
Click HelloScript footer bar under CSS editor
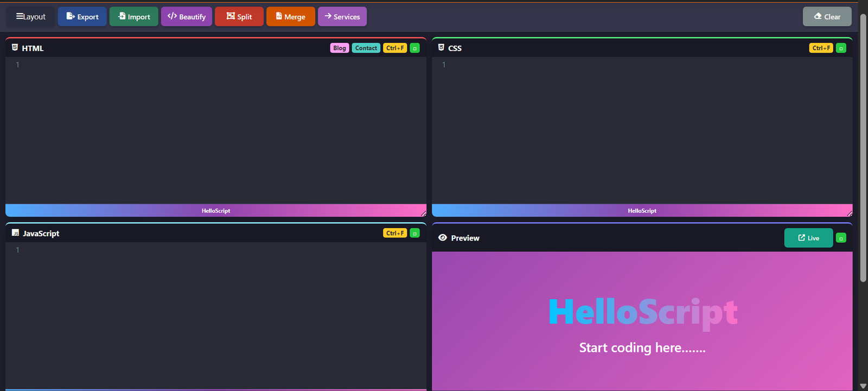[642, 211]
